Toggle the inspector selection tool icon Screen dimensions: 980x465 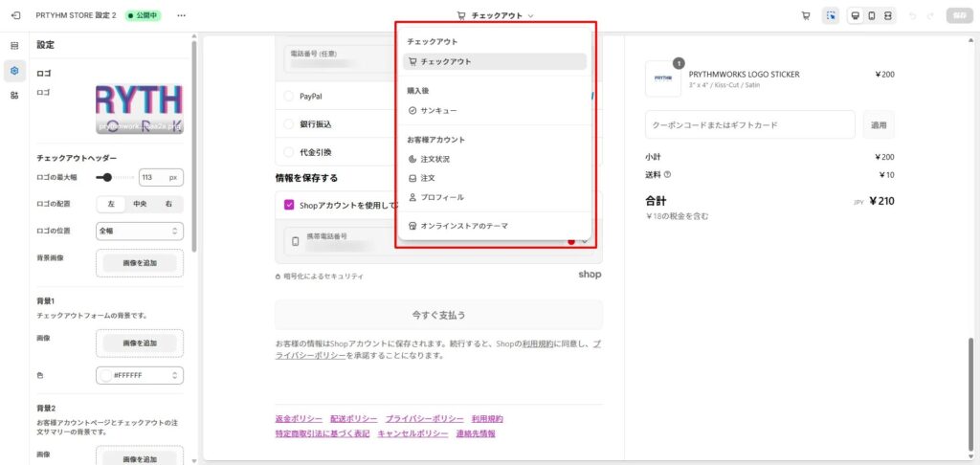click(x=831, y=15)
